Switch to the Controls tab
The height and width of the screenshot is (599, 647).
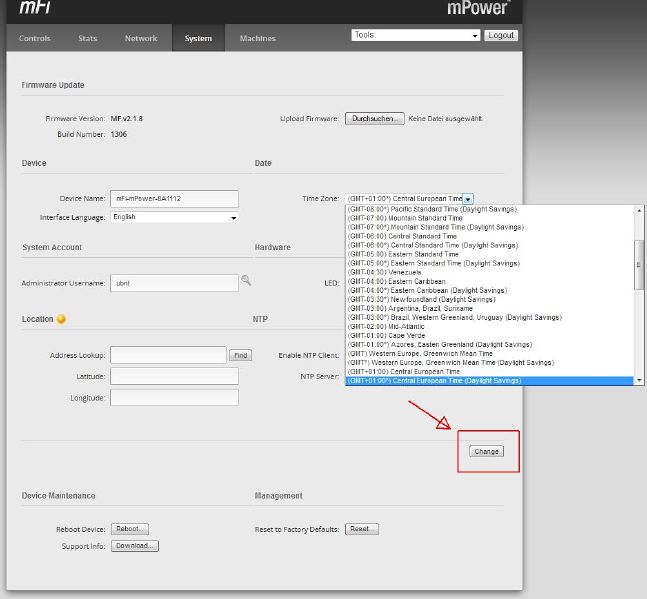(x=35, y=39)
